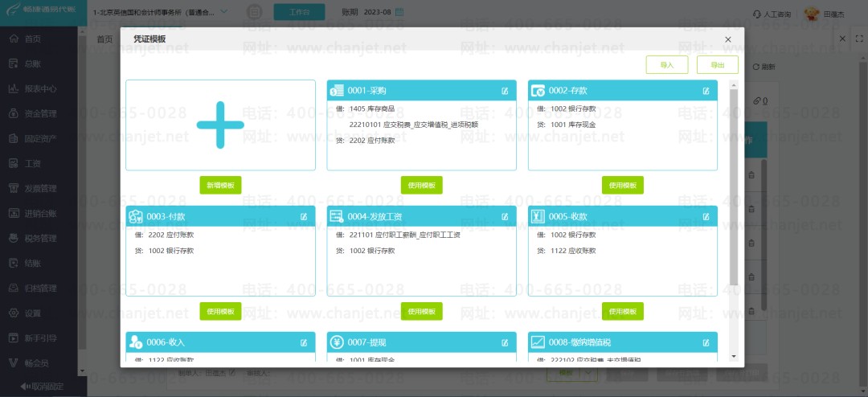Click the 0005-收款 receipt icon
The image size is (868, 397).
(x=538, y=216)
